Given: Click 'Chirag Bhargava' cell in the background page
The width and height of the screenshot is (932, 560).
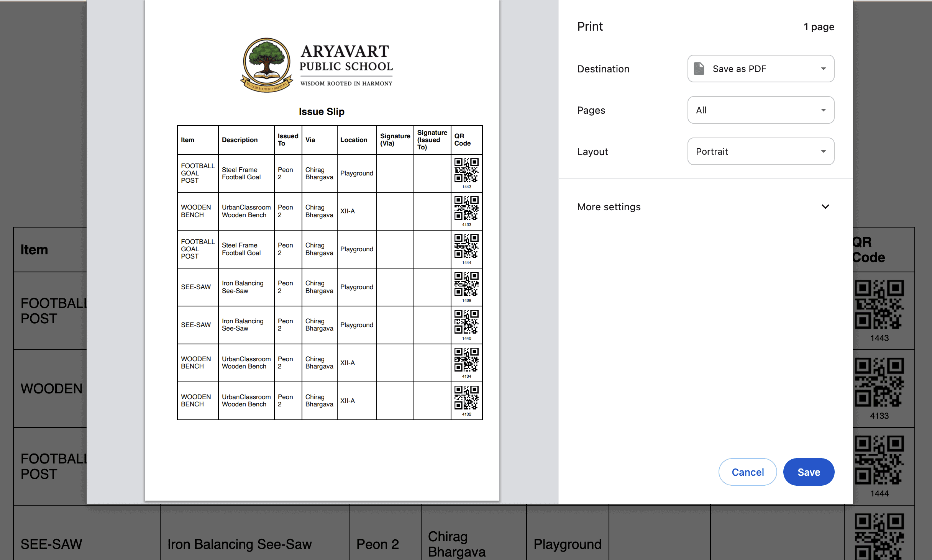Looking at the screenshot, I should [456, 544].
